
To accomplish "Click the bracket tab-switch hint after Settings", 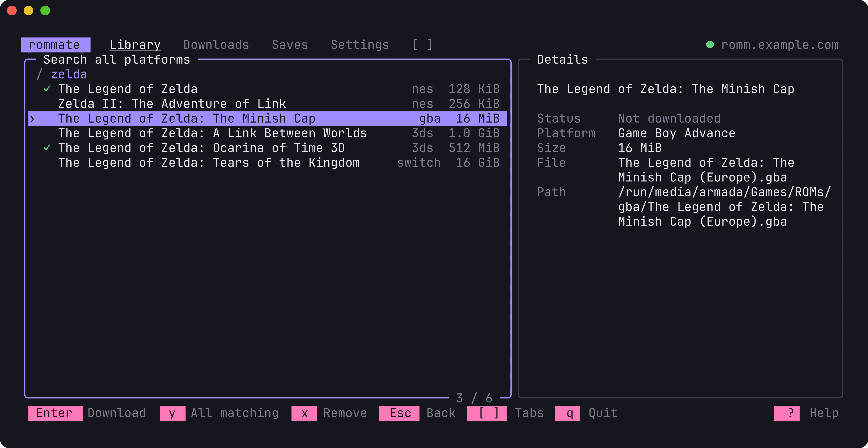I will pyautogui.click(x=423, y=45).
